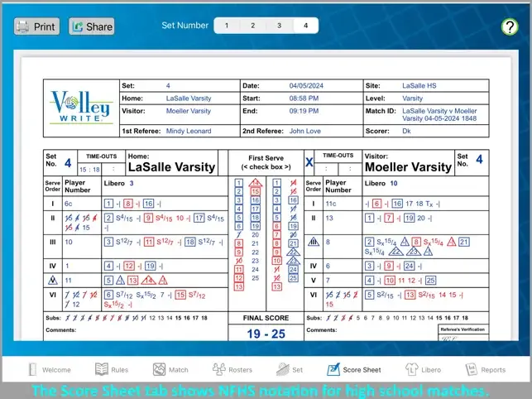This screenshot has width=532, height=399.
Task: Click the Print button
Action: pyautogui.click(x=36, y=26)
